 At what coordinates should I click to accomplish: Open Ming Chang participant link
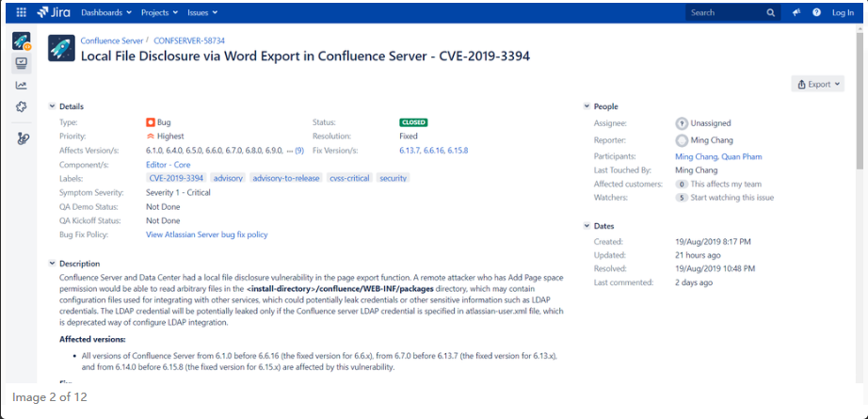(x=697, y=156)
